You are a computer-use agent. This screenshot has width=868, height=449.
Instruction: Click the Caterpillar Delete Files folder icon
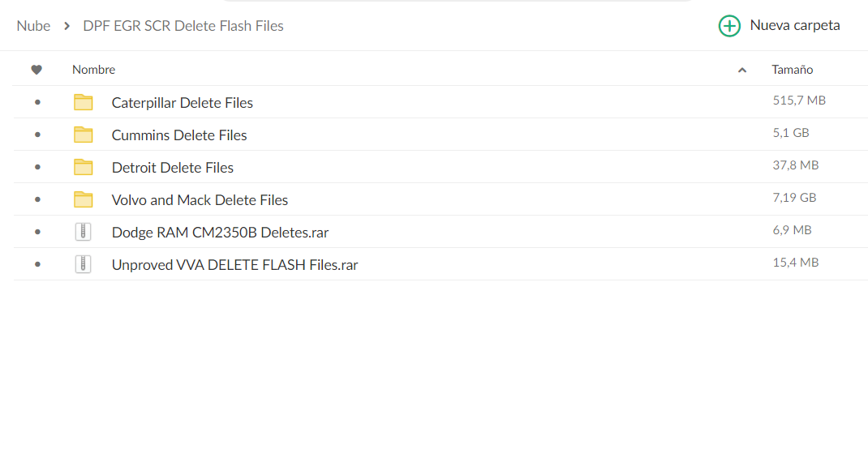[83, 102]
